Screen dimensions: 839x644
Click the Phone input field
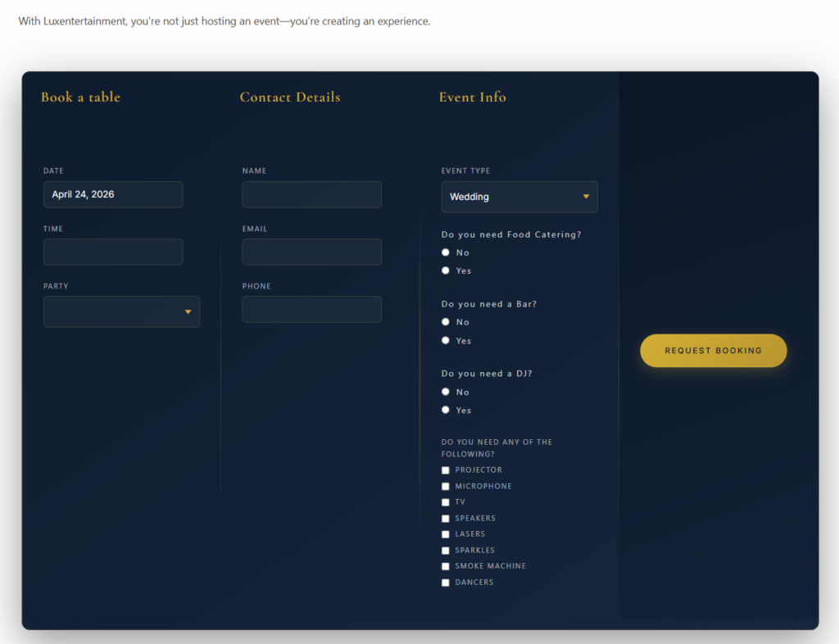click(311, 309)
